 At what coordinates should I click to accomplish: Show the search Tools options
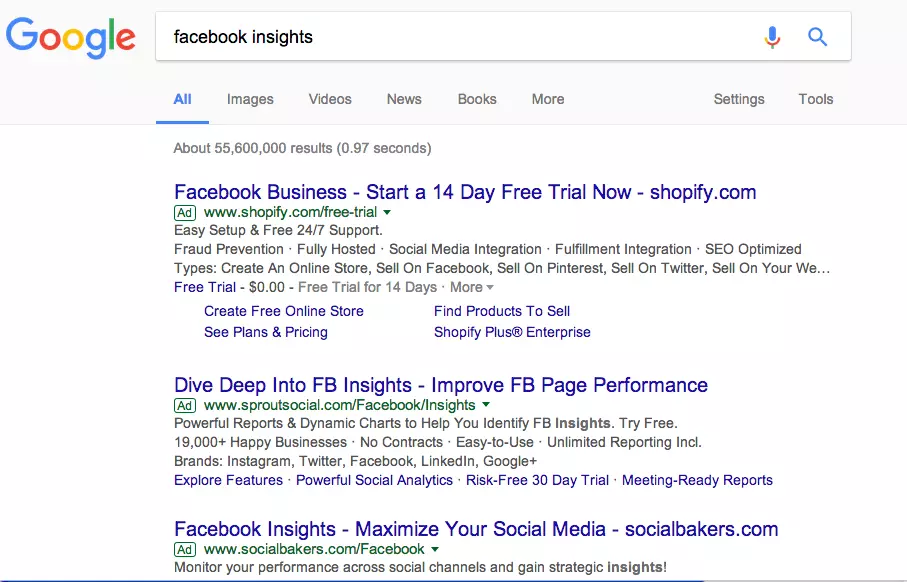point(816,99)
